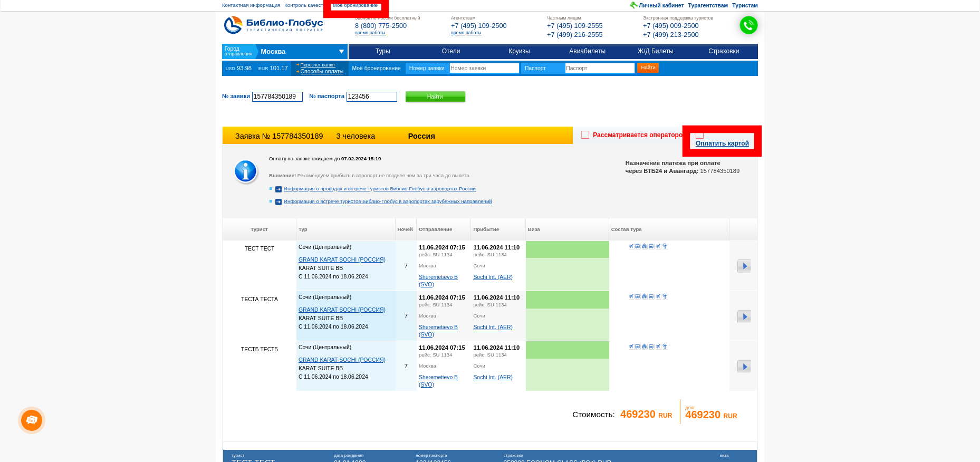Click the green phone callback icon

tap(748, 25)
